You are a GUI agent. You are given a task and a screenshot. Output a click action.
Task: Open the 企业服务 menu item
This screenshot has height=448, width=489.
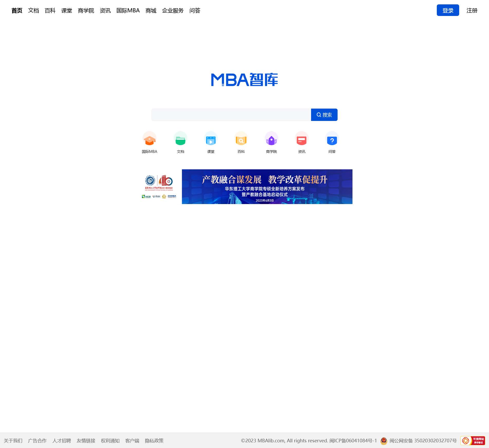(173, 11)
